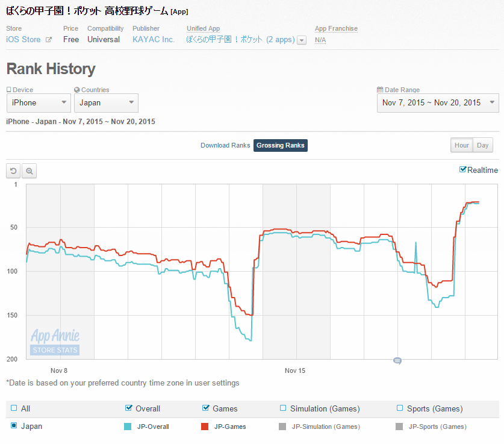Click the JP-Sports (Games) legend label

click(438, 427)
